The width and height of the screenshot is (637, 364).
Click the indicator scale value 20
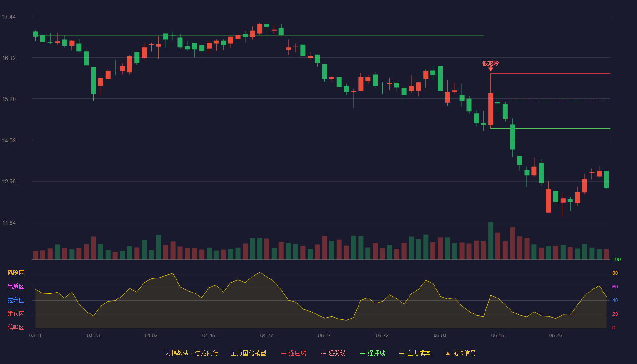point(615,314)
